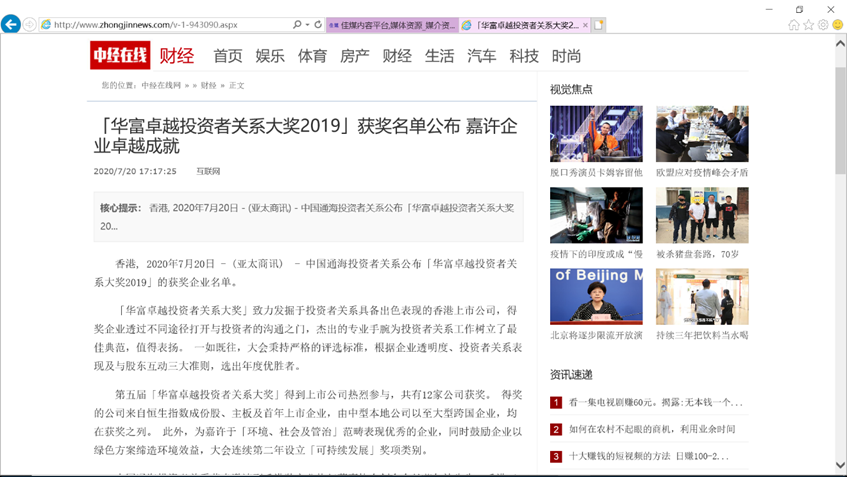Open news item 如何在农村不起眼的商机
This screenshot has height=477, width=847.
click(652, 429)
